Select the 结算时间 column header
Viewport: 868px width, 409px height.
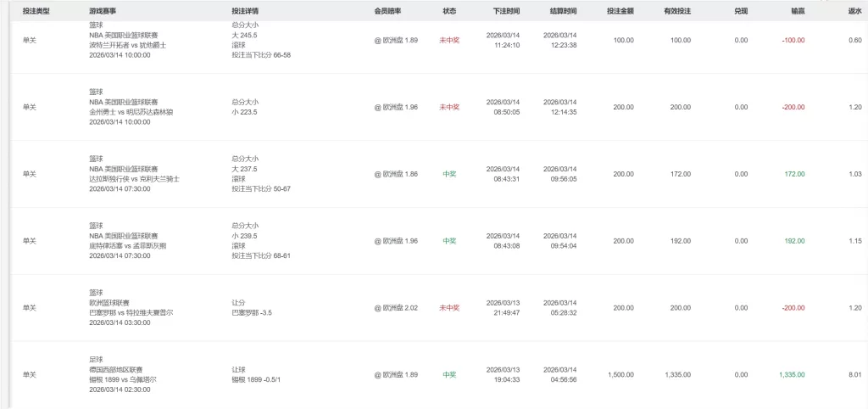tap(563, 11)
